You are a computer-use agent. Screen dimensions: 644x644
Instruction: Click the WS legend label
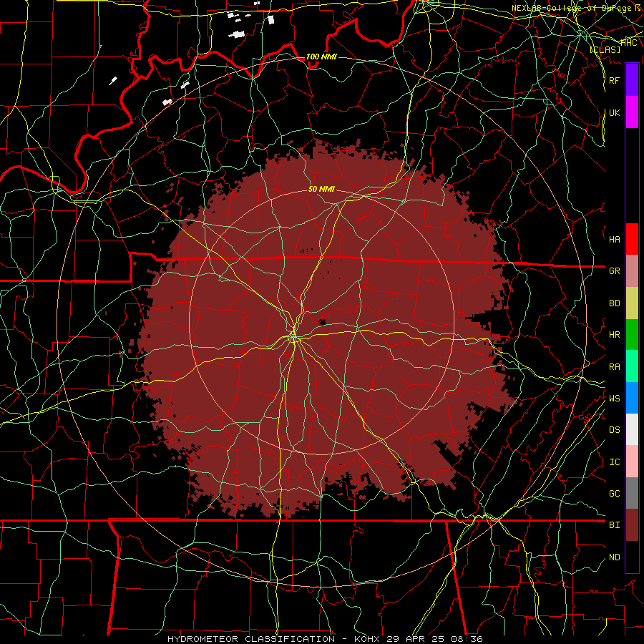pyautogui.click(x=614, y=399)
